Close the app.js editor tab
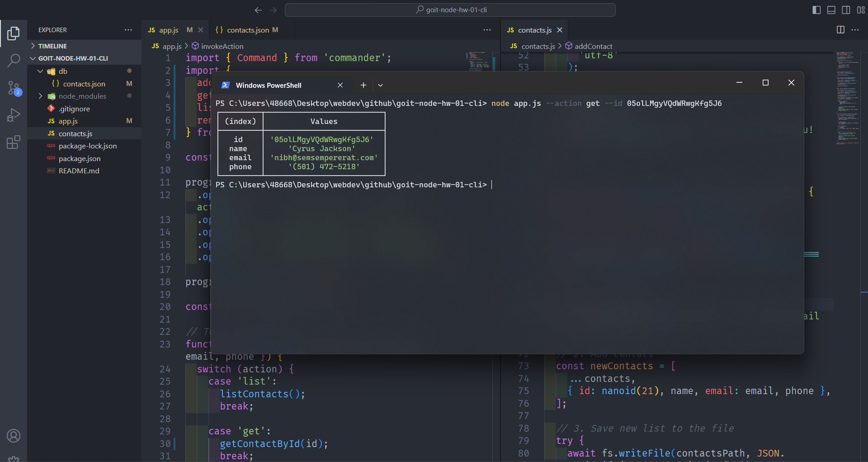 click(x=201, y=30)
